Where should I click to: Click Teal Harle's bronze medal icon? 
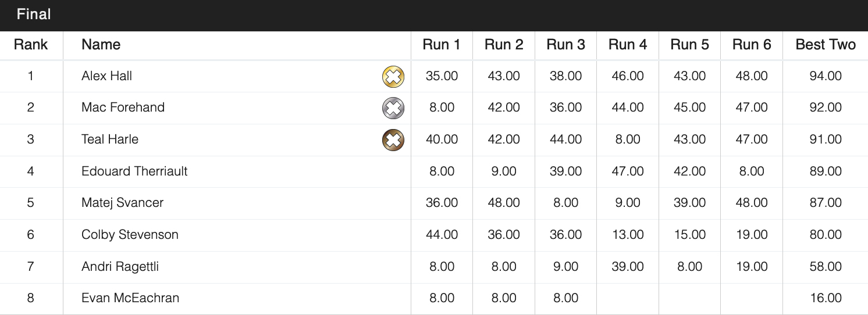point(393,140)
